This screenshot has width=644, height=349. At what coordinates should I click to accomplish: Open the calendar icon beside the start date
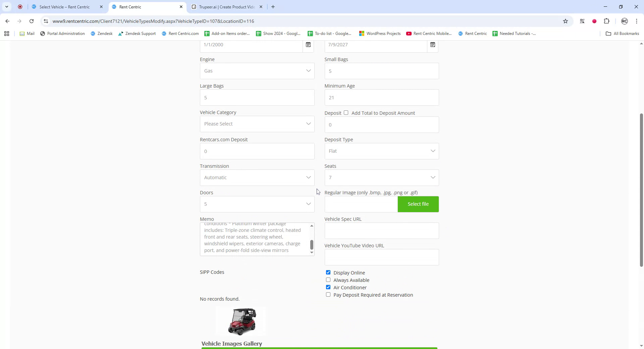tap(308, 45)
